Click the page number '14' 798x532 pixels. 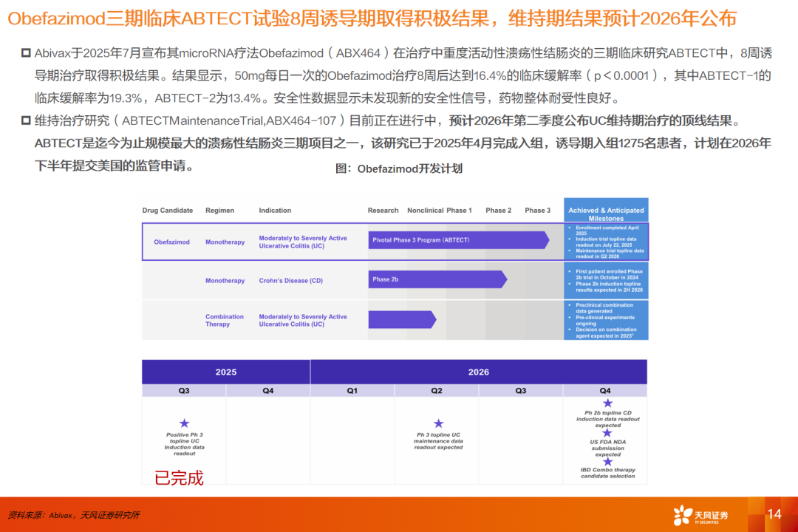pos(774,514)
